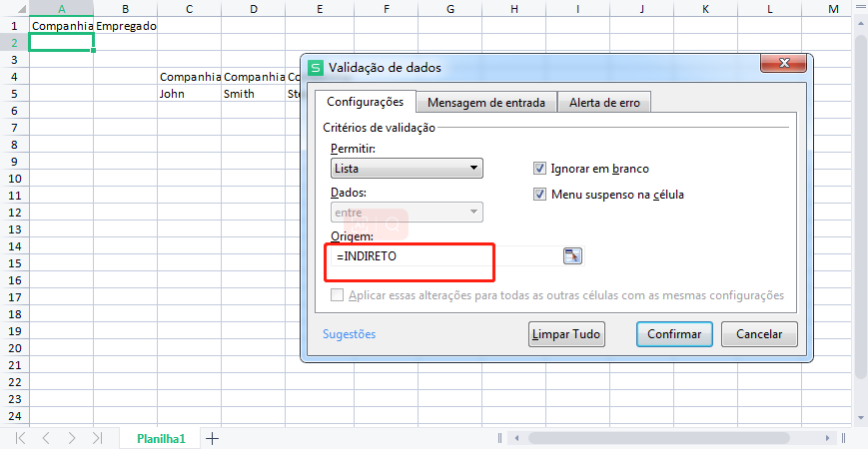Screen dimensions: 868x449
Task: Go to last sheet navigation arrow
Action: click(x=97, y=438)
